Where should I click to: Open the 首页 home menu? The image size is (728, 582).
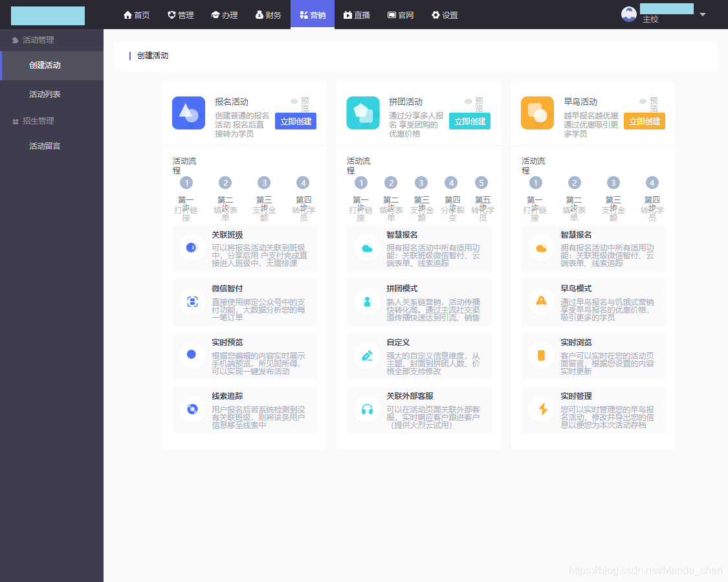(x=137, y=15)
